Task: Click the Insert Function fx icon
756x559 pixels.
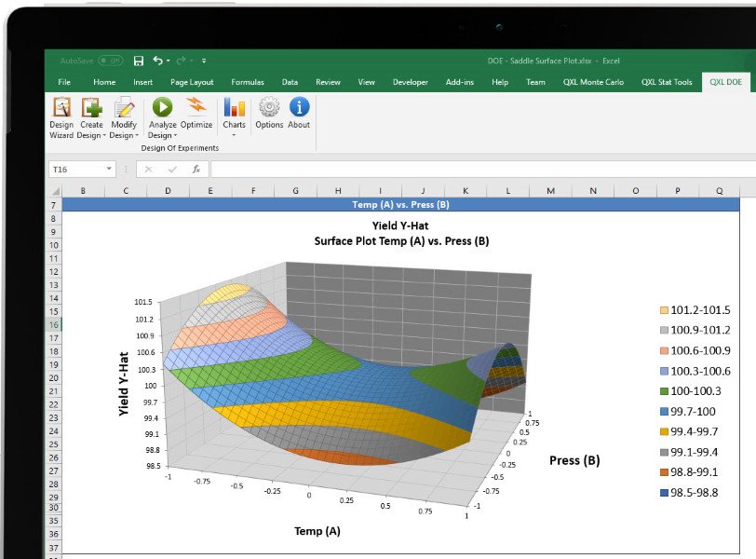Action: click(x=196, y=170)
